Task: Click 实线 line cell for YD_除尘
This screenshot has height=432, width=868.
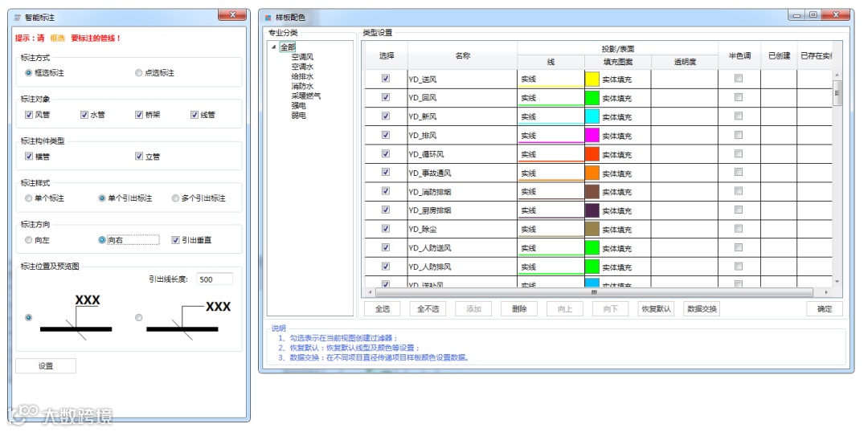Action: [x=551, y=229]
